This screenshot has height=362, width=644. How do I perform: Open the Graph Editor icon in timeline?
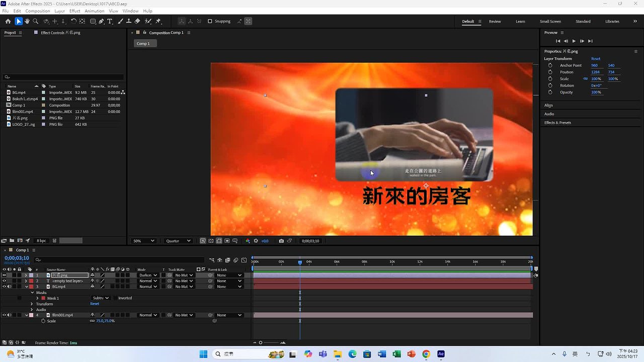pos(244,260)
